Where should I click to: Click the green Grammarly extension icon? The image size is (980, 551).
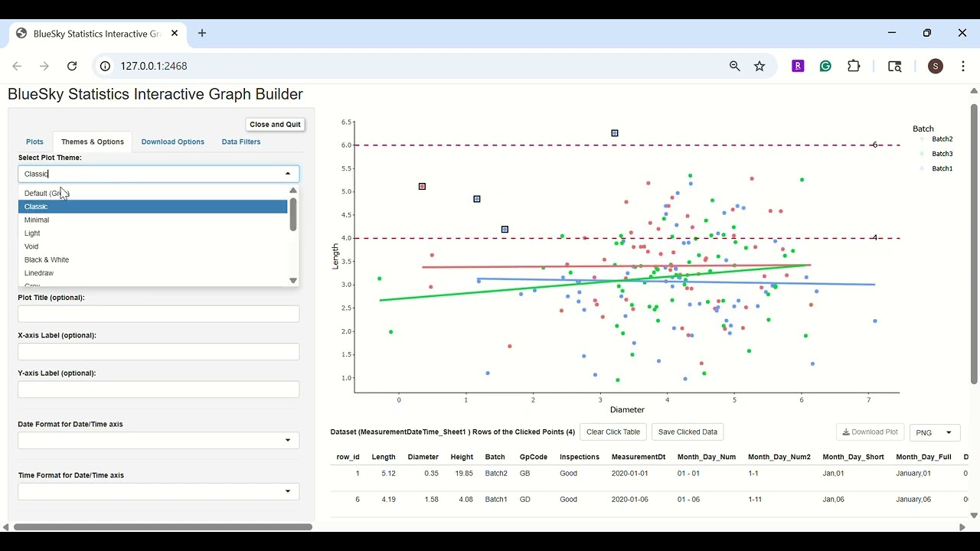[x=825, y=67]
